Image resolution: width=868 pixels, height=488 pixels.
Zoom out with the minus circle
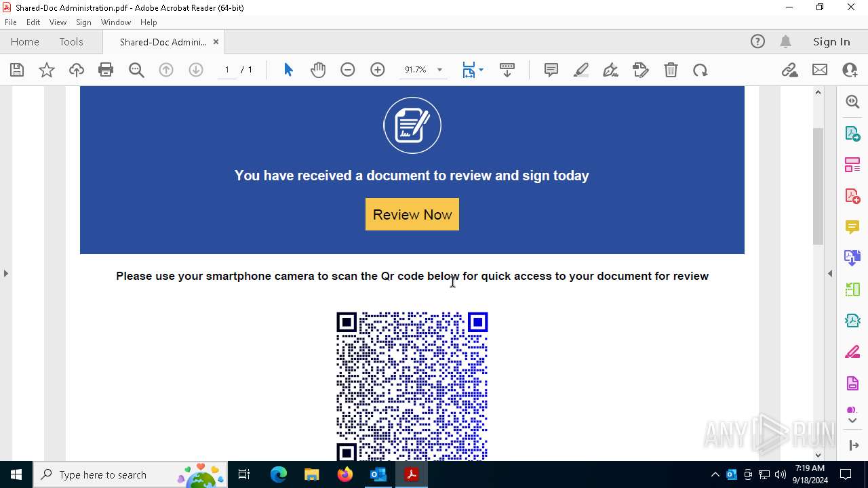pyautogui.click(x=348, y=70)
